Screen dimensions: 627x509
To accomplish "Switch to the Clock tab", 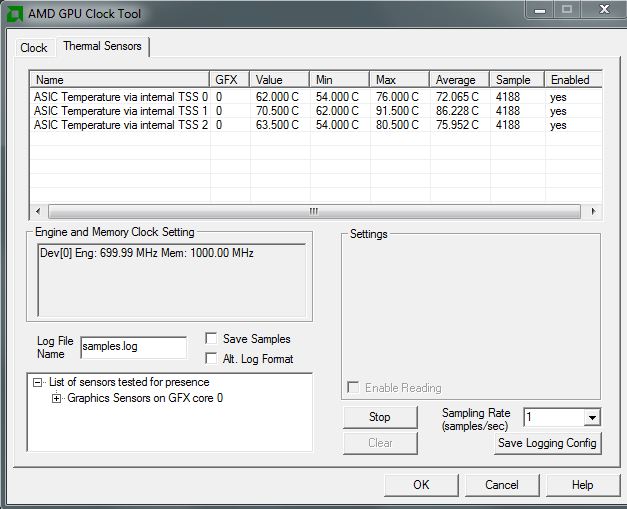I will tap(34, 48).
